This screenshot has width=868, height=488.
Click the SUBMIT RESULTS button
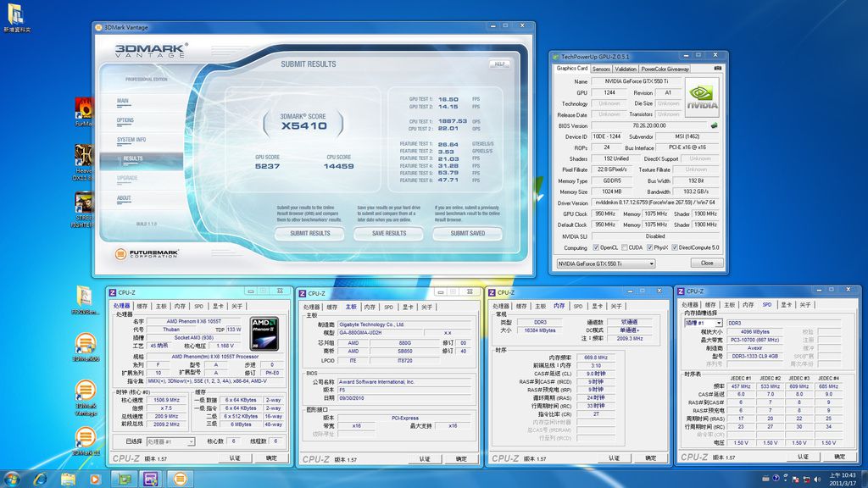310,234
